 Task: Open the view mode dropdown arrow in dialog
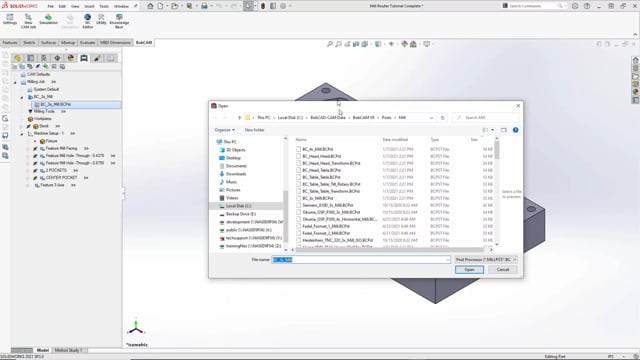[x=493, y=130]
